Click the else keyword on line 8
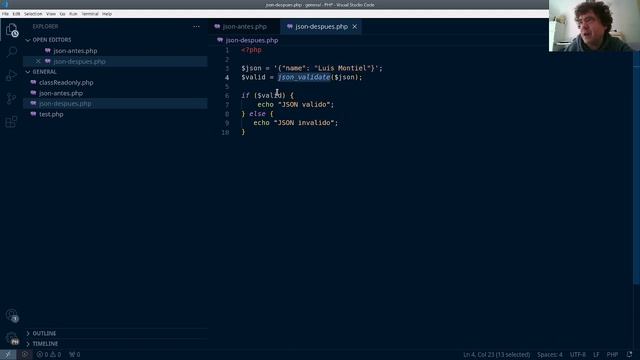This screenshot has height=360, width=640. tap(257, 113)
